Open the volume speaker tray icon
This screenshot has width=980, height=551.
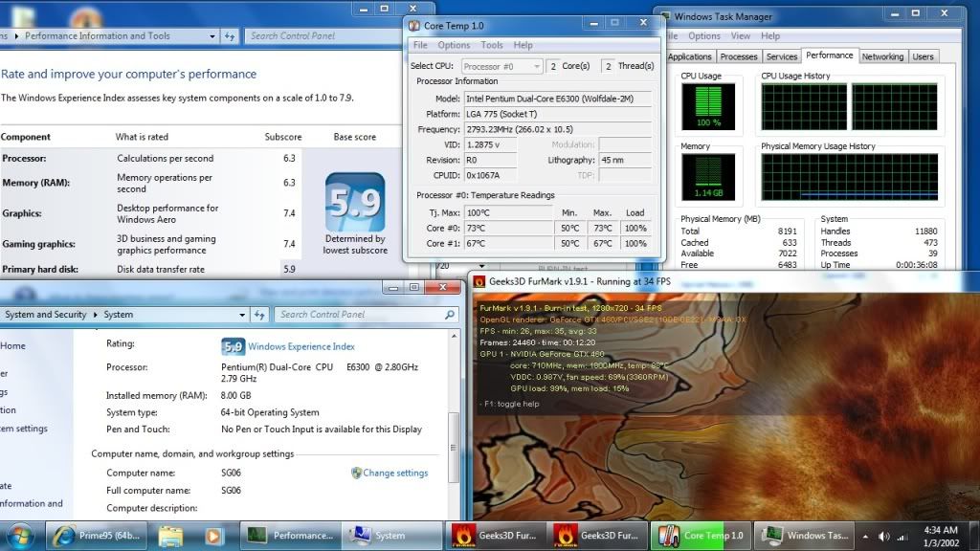pyautogui.click(x=883, y=537)
